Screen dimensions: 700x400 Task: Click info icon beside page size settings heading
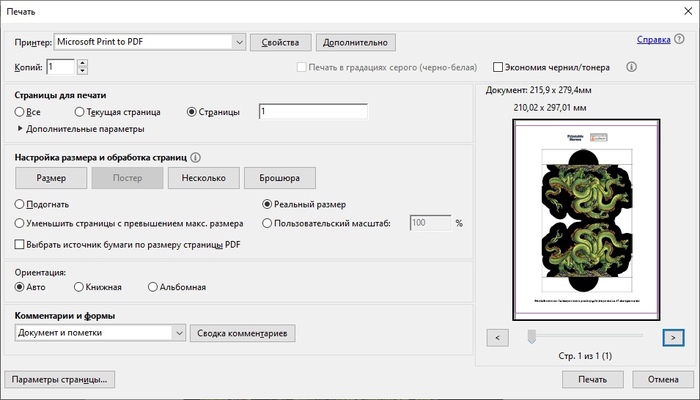click(x=196, y=158)
